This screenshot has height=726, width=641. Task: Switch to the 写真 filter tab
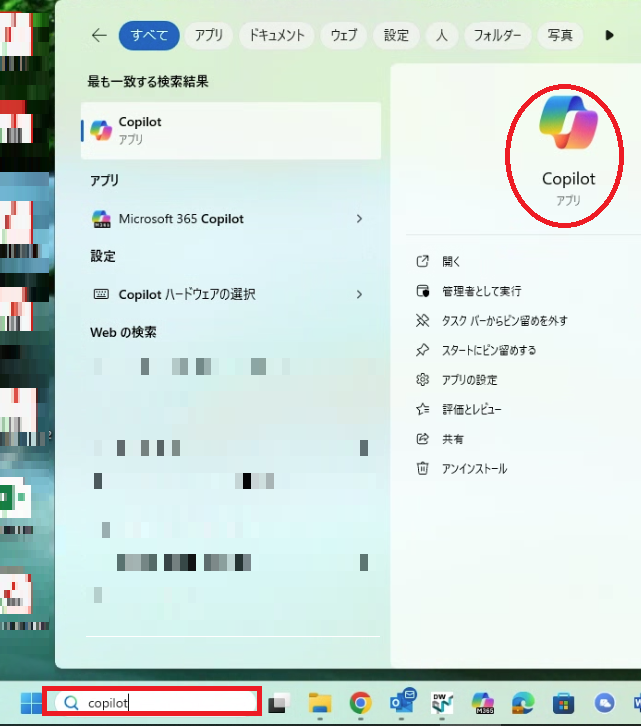(x=560, y=35)
